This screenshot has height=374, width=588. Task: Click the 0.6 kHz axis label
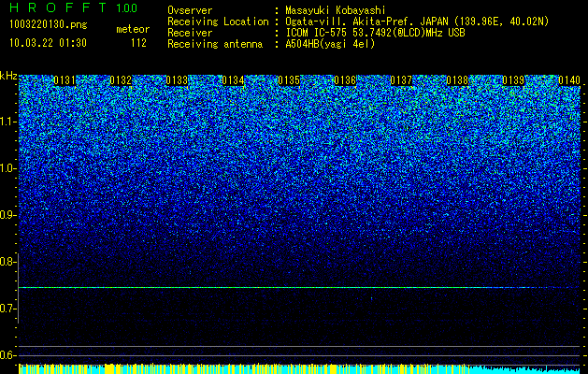point(7,355)
